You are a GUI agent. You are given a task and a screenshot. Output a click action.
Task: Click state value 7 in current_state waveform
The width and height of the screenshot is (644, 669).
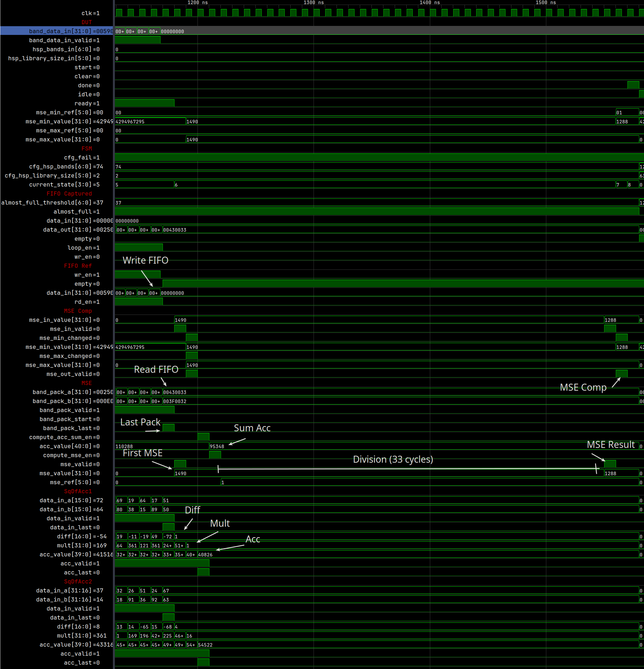(x=618, y=185)
